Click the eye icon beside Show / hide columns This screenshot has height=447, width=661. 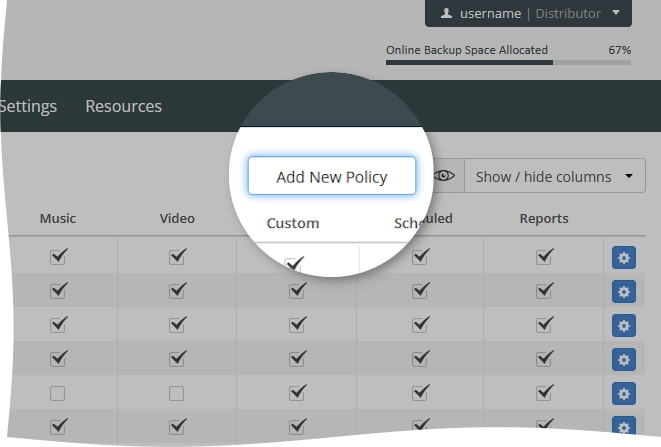pos(444,175)
